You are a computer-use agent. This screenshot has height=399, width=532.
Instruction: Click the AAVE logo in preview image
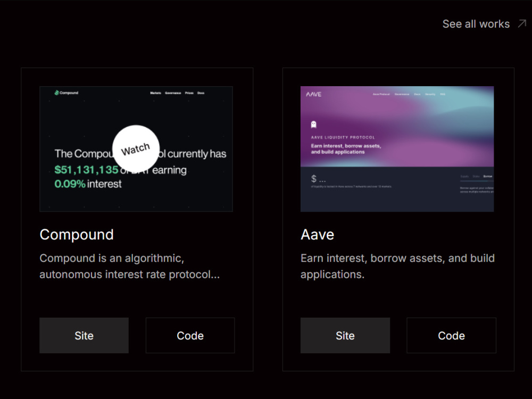[x=313, y=94]
